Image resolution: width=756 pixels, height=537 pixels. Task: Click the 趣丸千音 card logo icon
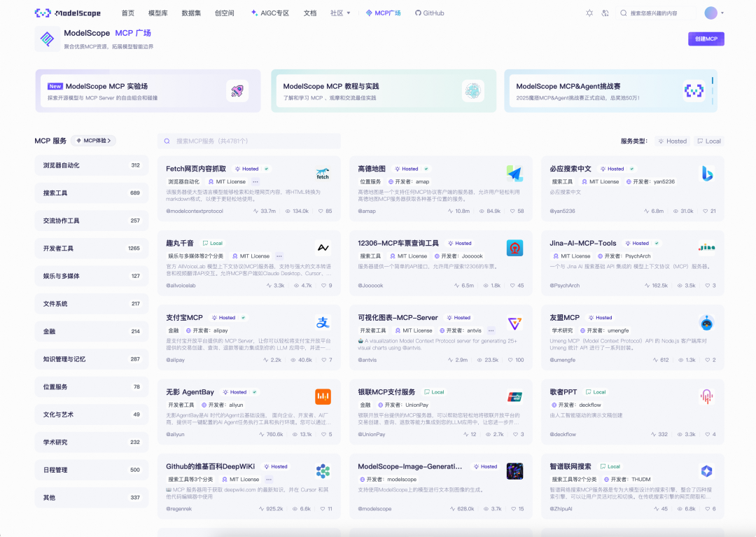pos(323,248)
